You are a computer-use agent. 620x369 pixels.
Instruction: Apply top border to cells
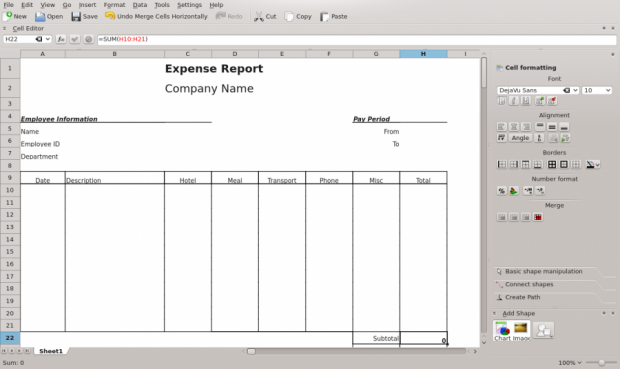point(525,165)
